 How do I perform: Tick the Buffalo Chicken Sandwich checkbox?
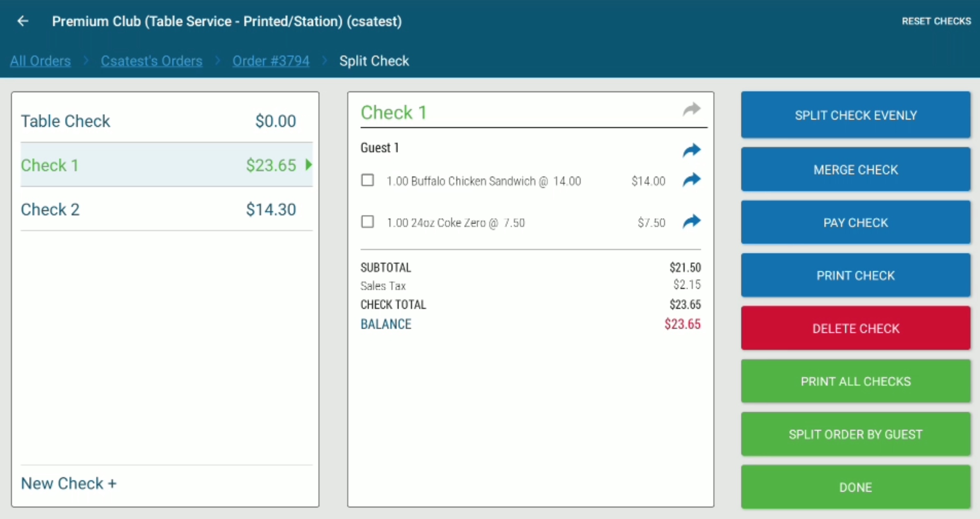click(368, 180)
